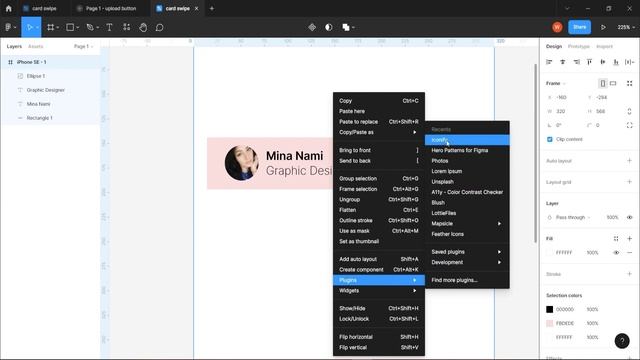Add a new fill with plus
The width and height of the screenshot is (640, 360).
[x=629, y=239]
